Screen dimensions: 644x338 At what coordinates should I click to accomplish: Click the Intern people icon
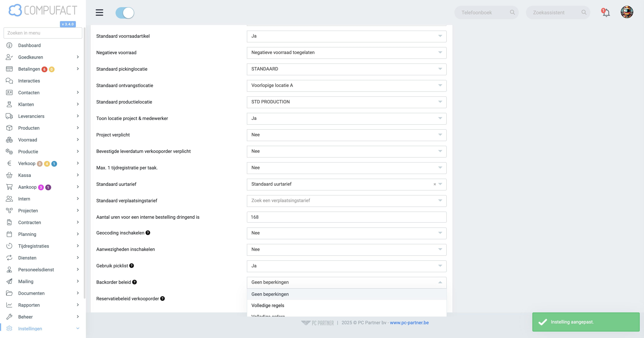click(x=9, y=199)
